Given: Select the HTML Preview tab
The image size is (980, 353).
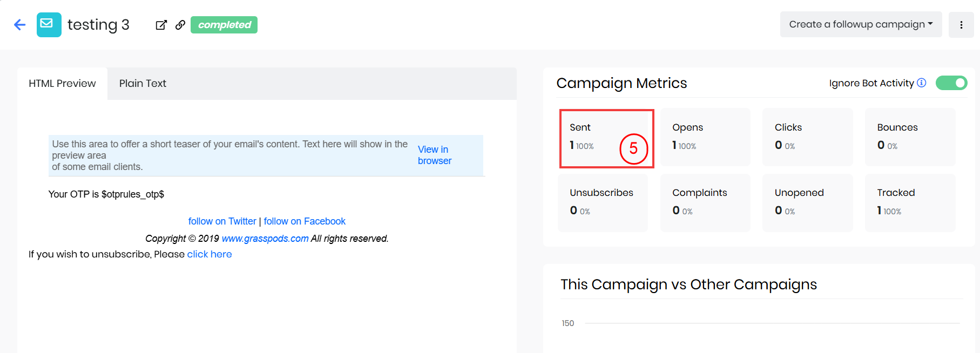Looking at the screenshot, I should 62,84.
